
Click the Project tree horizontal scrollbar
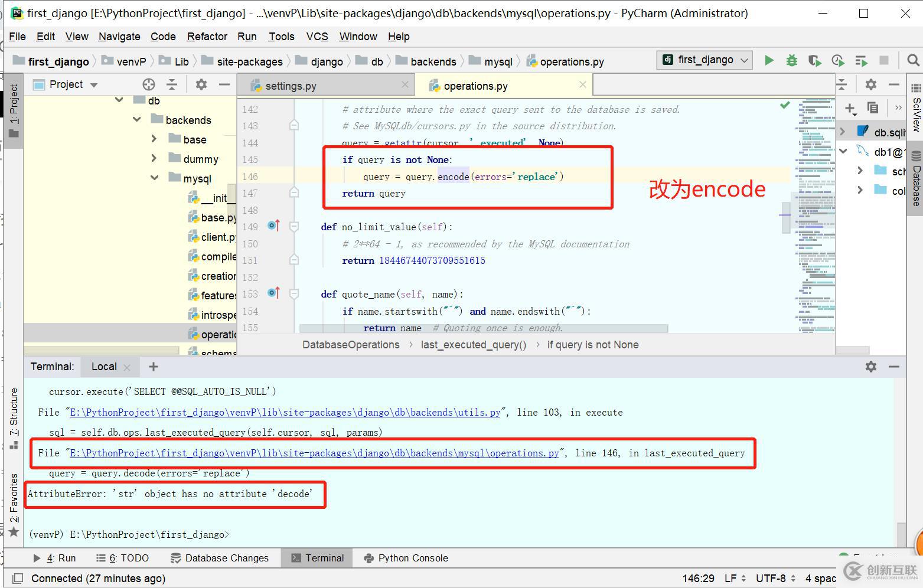tap(102, 350)
